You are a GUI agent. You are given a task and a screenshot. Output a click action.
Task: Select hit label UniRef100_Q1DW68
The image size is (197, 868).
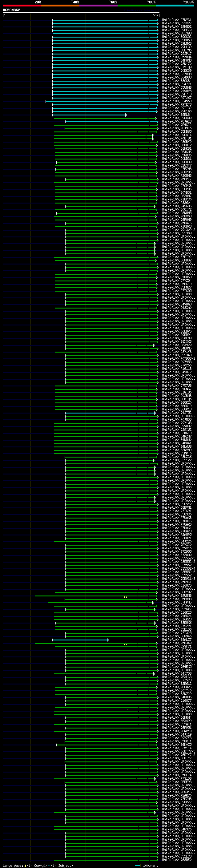click(176, 277)
